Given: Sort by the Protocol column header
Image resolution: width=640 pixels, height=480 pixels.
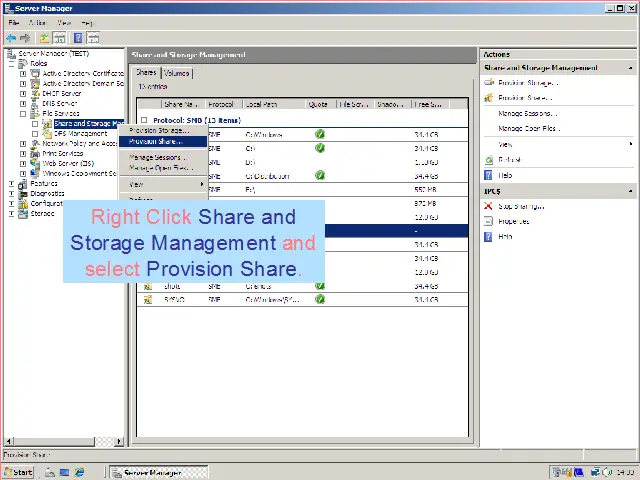Looking at the screenshot, I should 224,104.
